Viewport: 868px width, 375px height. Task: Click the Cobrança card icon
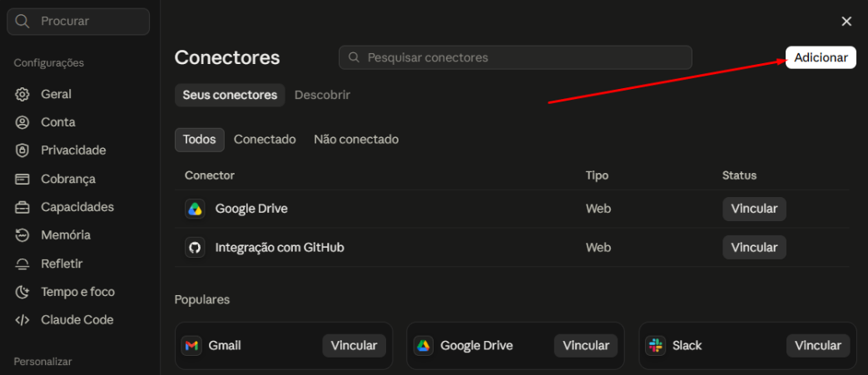point(22,180)
